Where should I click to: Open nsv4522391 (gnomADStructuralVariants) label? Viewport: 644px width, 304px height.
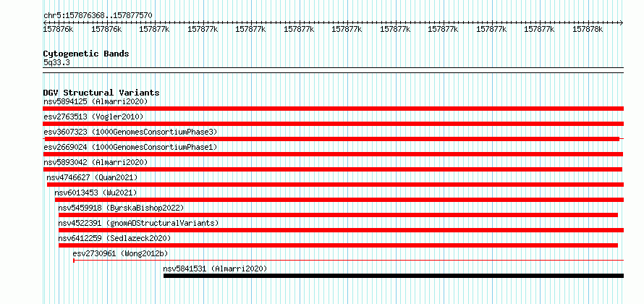pyautogui.click(x=138, y=223)
